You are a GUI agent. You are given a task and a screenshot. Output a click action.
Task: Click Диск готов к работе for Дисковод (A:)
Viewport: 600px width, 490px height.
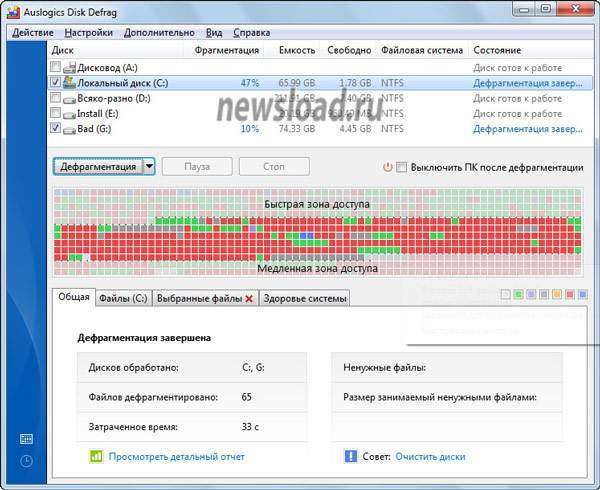coord(517,68)
